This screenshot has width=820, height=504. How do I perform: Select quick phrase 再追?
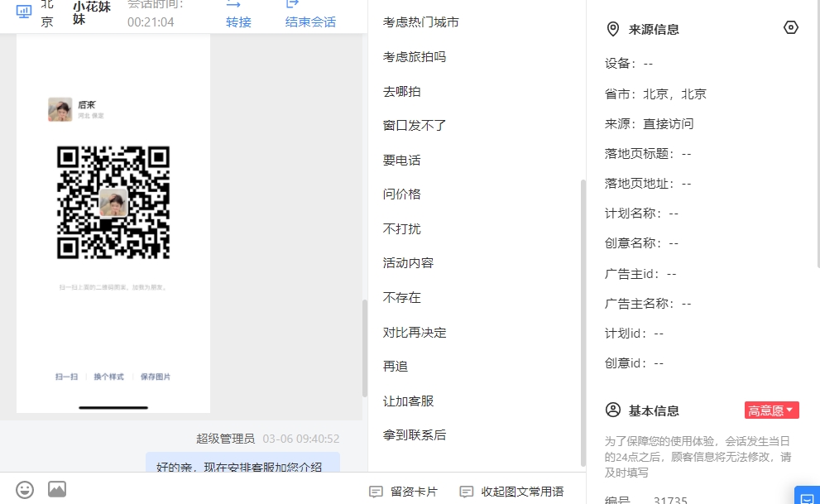click(396, 366)
